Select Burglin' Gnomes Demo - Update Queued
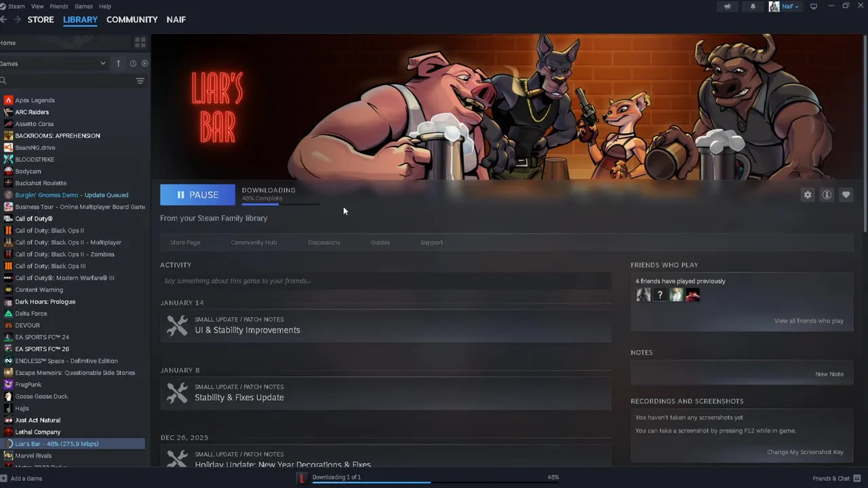The width and height of the screenshot is (868, 488). pos(73,195)
